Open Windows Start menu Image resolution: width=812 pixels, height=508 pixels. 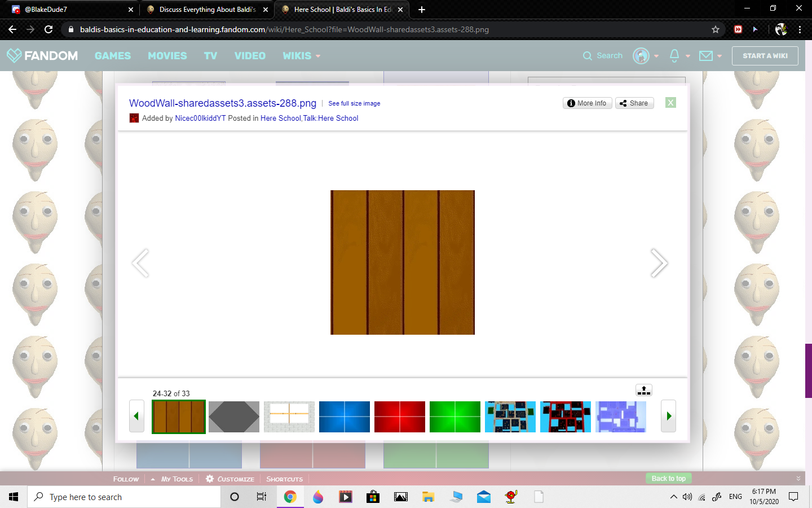14,497
